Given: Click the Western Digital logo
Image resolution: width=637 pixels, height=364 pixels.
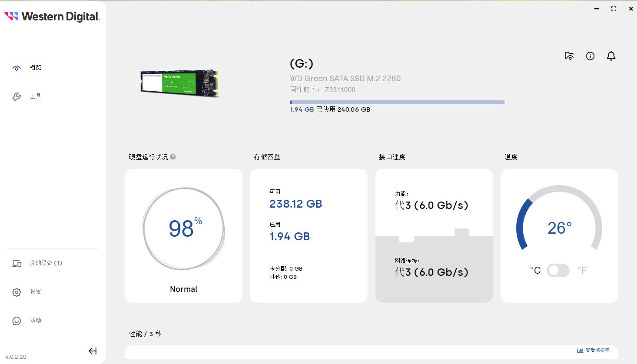Looking at the screenshot, I should tap(52, 17).
